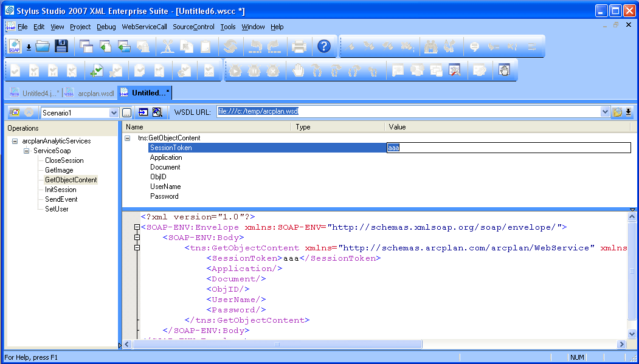
Task: Click the hand icon in the debug toolbar
Action: [x=299, y=70]
